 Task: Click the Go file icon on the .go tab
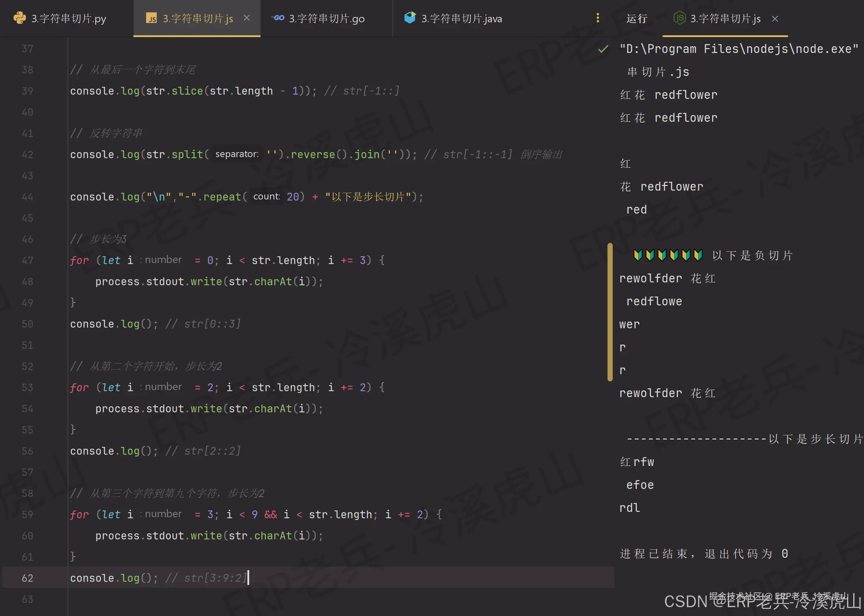[x=278, y=18]
